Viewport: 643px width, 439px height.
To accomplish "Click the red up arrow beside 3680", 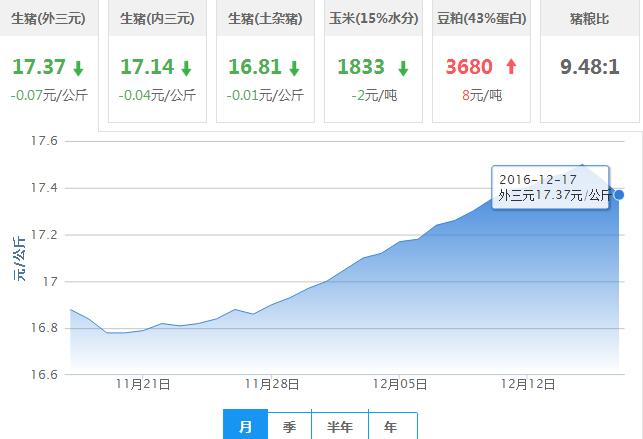I will point(511,66).
